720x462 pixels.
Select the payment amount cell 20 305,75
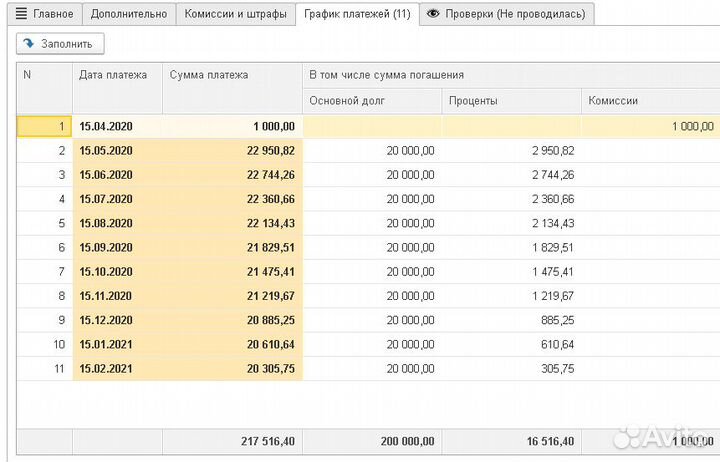pyautogui.click(x=232, y=369)
